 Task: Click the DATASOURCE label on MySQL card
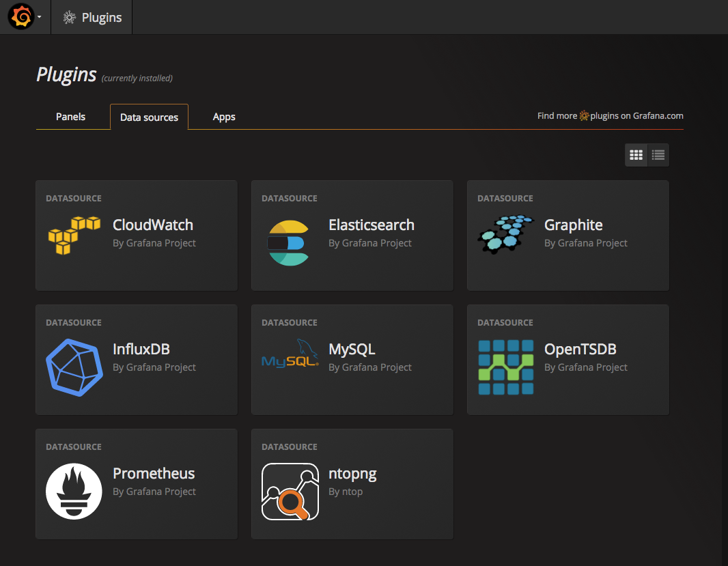tap(290, 323)
